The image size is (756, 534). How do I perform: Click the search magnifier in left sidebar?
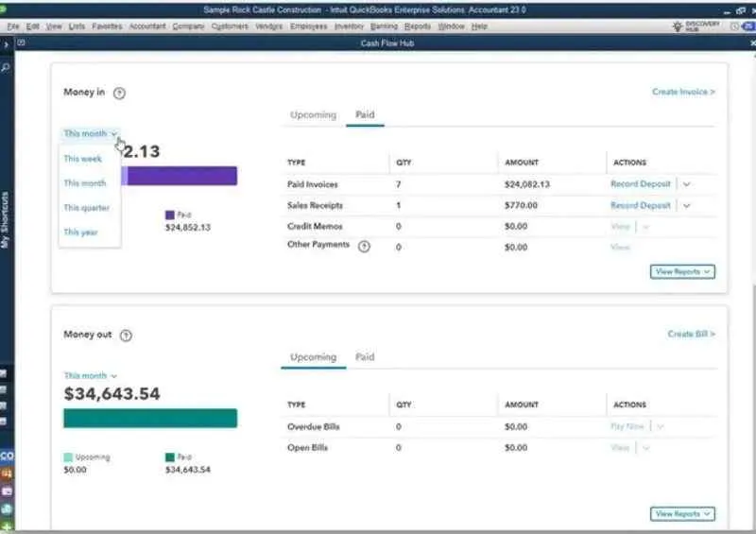click(6, 68)
